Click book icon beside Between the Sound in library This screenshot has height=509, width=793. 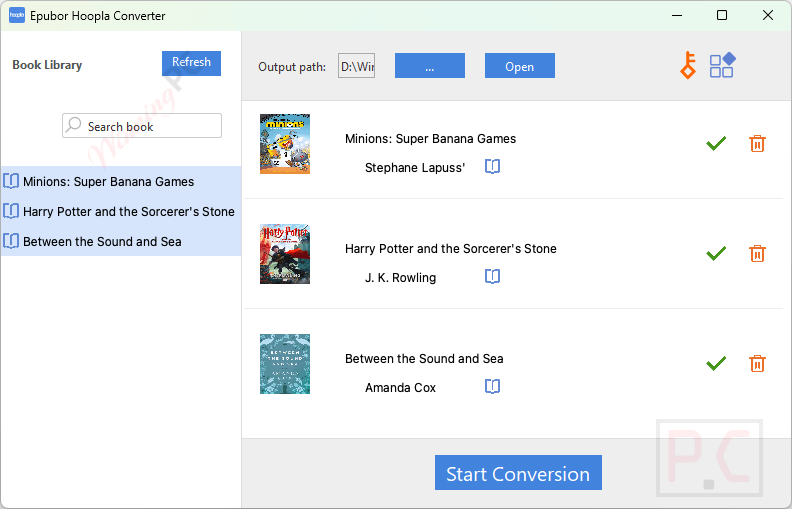11,241
